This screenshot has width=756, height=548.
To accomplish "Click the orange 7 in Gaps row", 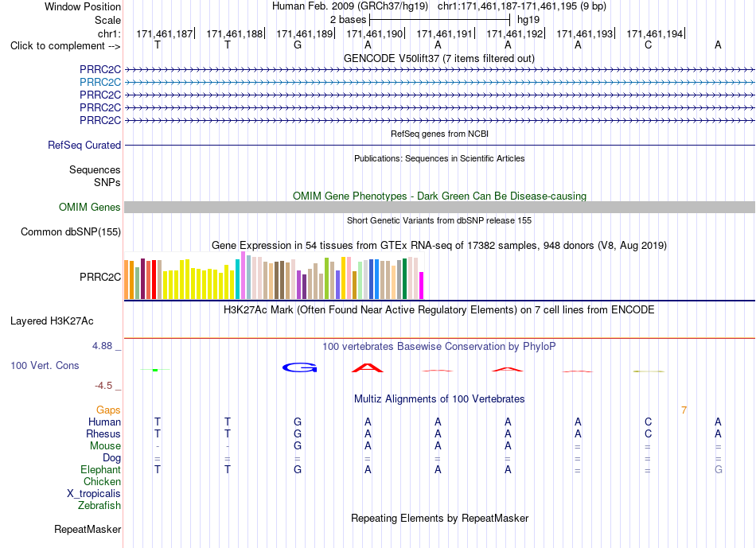I will coord(684,410).
